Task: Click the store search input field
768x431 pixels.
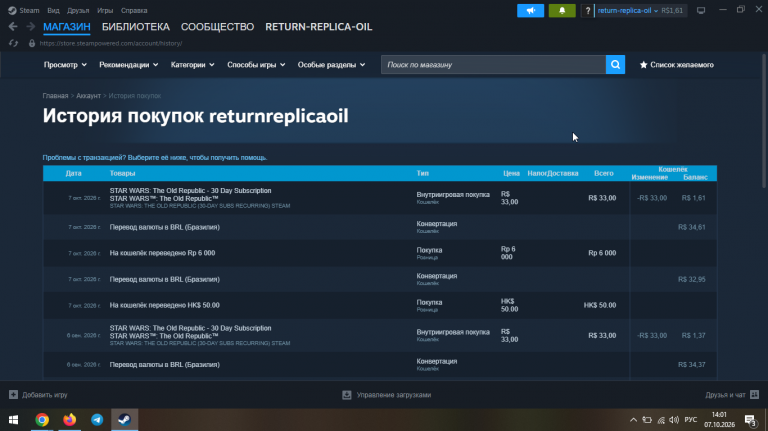Action: coord(493,65)
